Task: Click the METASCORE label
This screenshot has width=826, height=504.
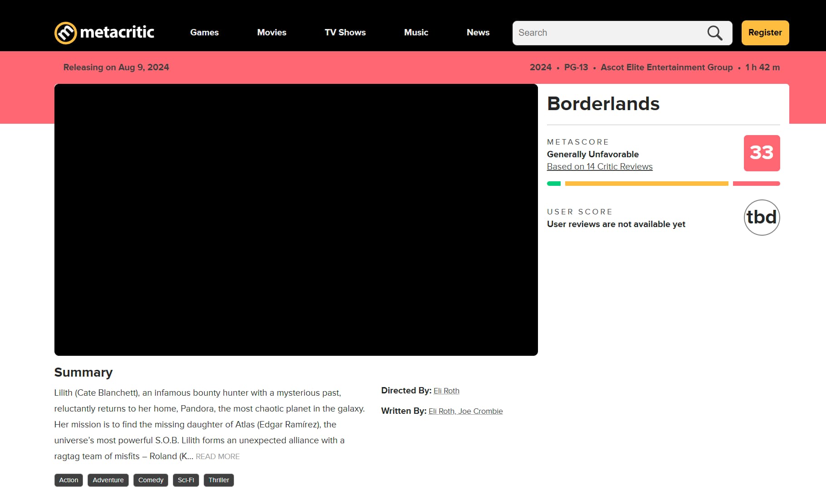Action: point(578,142)
